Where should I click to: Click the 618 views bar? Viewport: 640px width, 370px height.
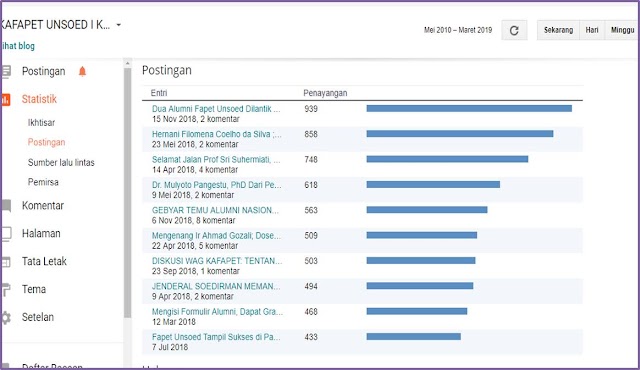pos(433,184)
